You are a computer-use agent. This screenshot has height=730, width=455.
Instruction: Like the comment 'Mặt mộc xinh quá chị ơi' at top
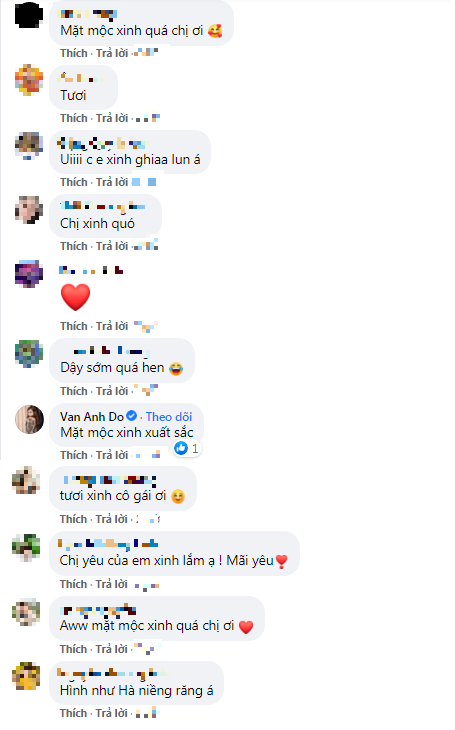74,53
